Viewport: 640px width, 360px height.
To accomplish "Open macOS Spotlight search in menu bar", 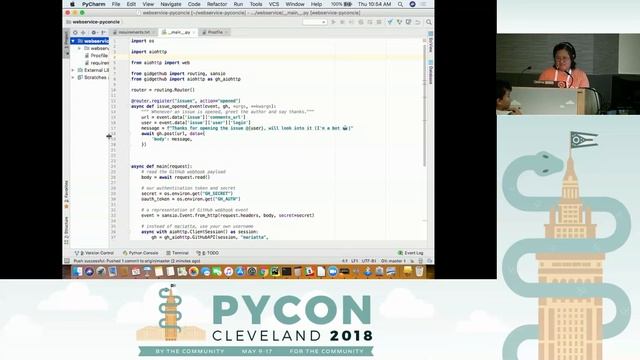I will (400, 4).
